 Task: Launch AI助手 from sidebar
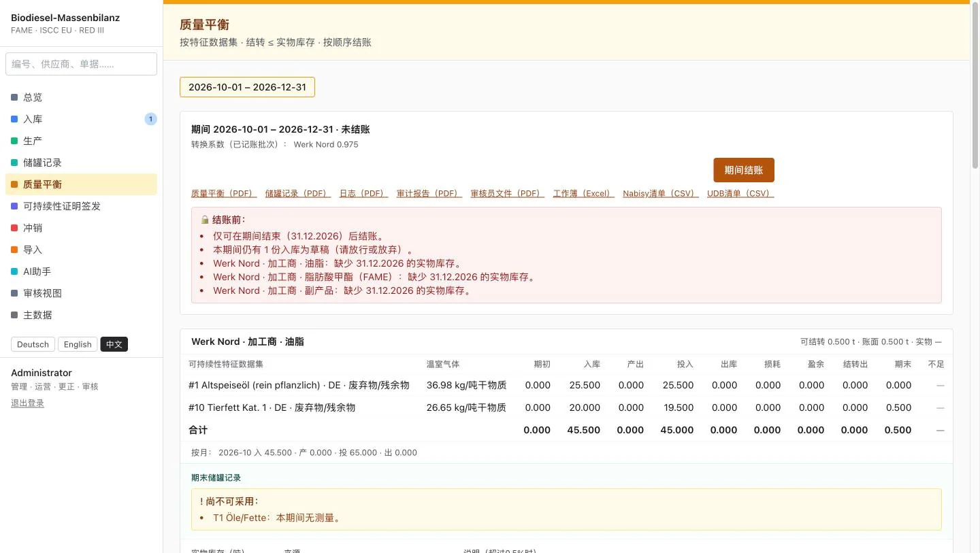point(81,271)
